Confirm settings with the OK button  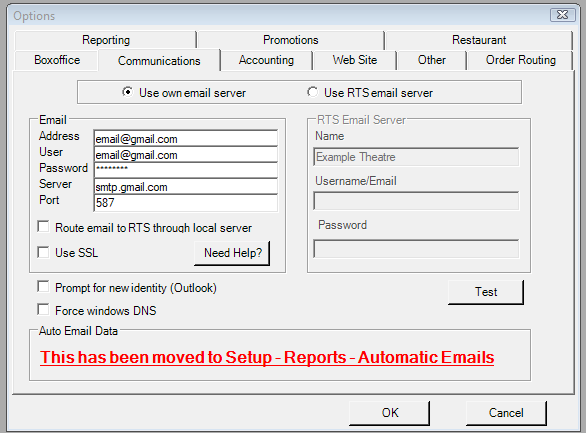(x=389, y=413)
